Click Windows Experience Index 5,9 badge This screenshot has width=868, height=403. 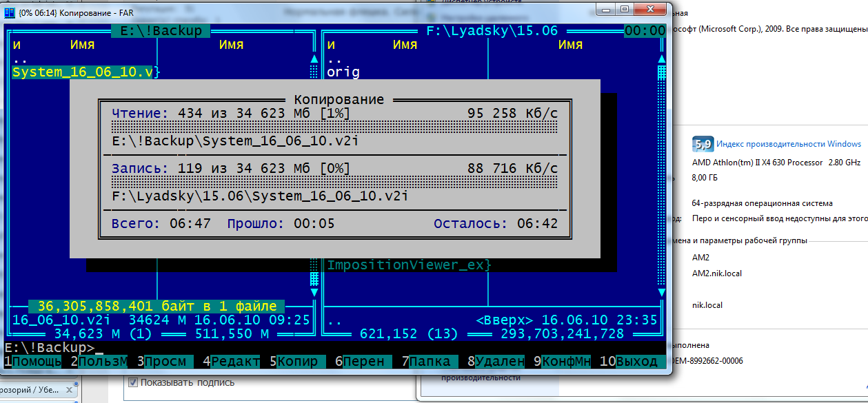point(703,144)
